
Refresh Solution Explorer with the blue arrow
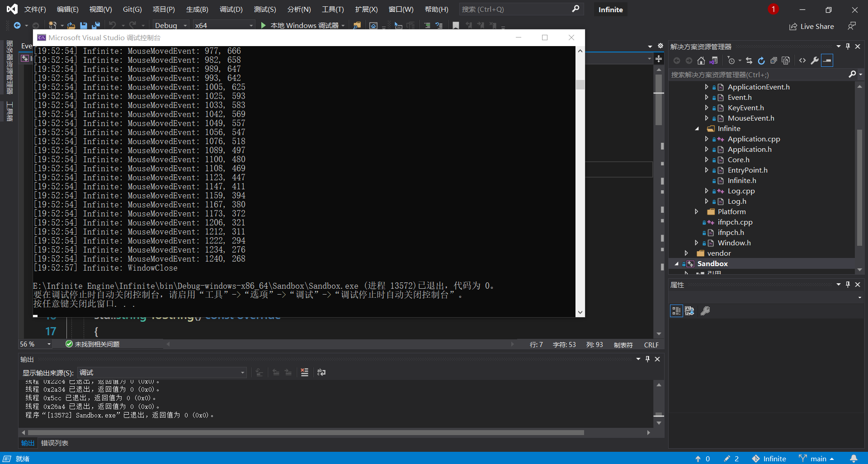pos(761,61)
